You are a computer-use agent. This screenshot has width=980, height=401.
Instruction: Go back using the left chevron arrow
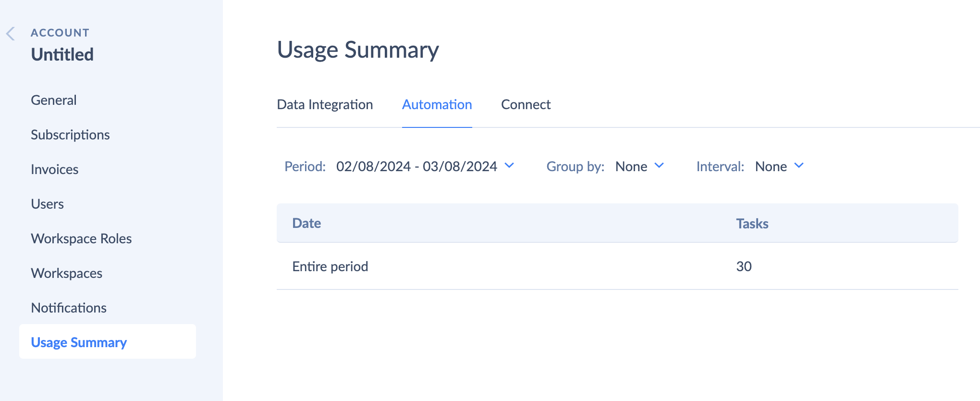pos(10,34)
